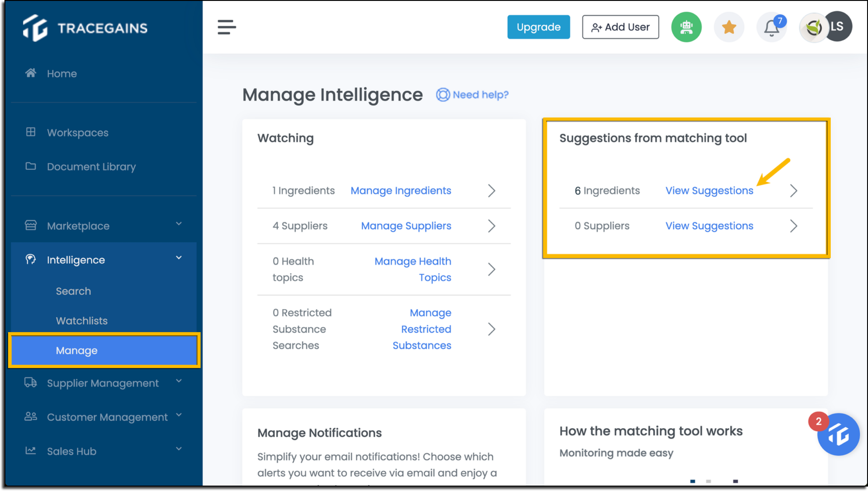This screenshot has height=491, width=868.
Task: Open the Document Library folder icon
Action: point(31,166)
